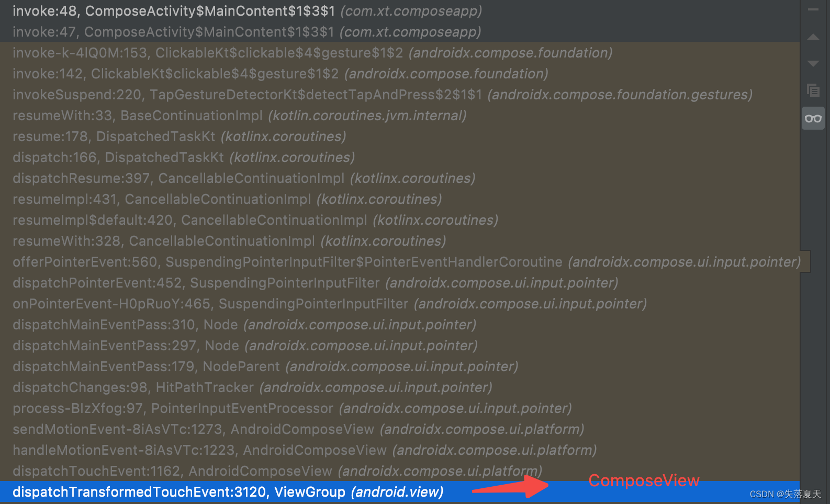Image resolution: width=830 pixels, height=504 pixels.
Task: Select dispatchTransformedTouchEvent:3120 ViewGroup frame
Action: tap(400, 491)
